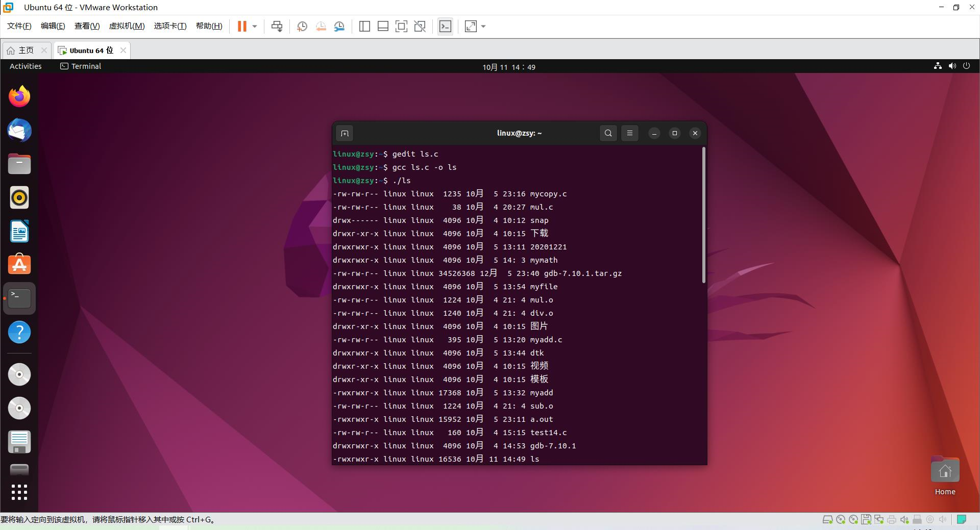This screenshot has width=980, height=530.
Task: Open the power menu icon in top bar
Action: click(x=966, y=66)
